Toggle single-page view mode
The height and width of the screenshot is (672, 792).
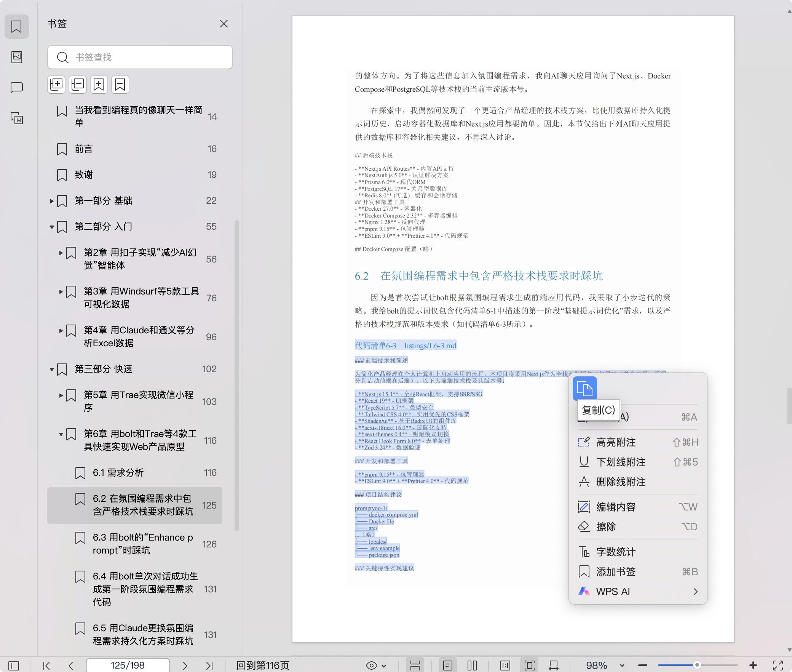coord(448,666)
